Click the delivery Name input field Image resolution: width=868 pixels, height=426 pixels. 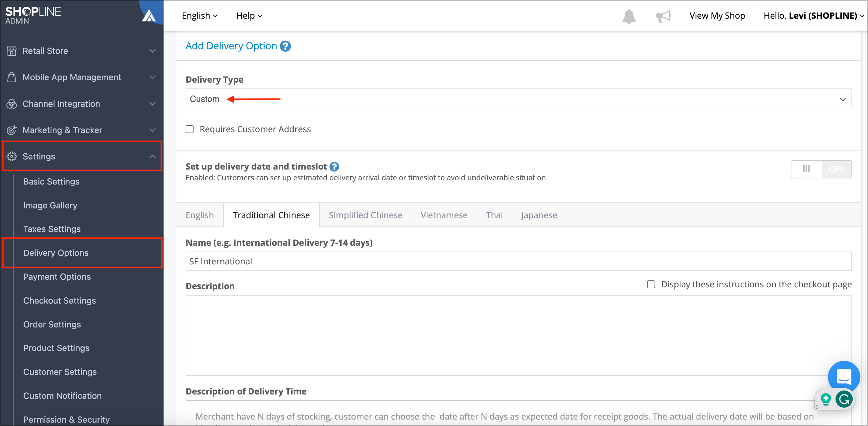[x=519, y=261]
